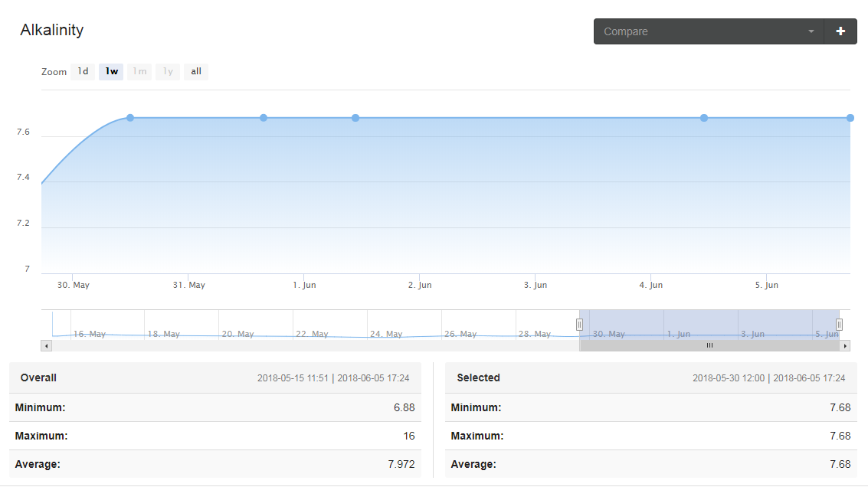Select the 1w zoom range
The height and width of the screenshot is (487, 868).
(111, 72)
